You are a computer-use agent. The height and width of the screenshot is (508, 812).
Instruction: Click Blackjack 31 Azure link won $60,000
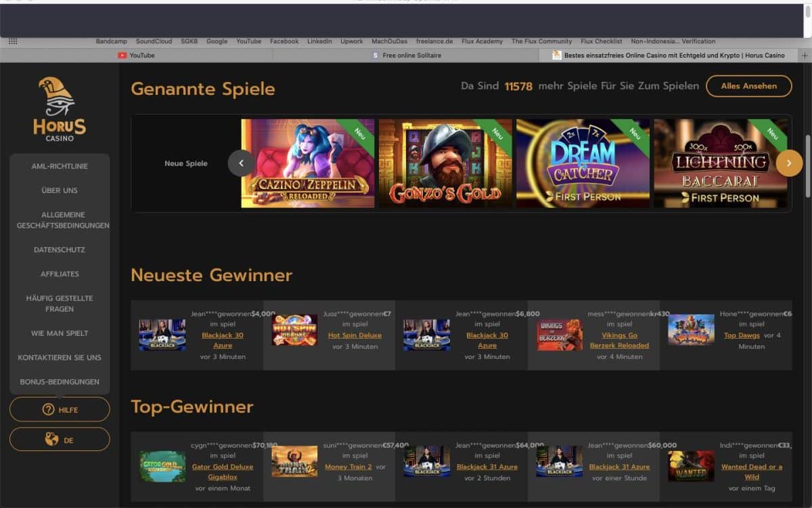click(x=619, y=467)
